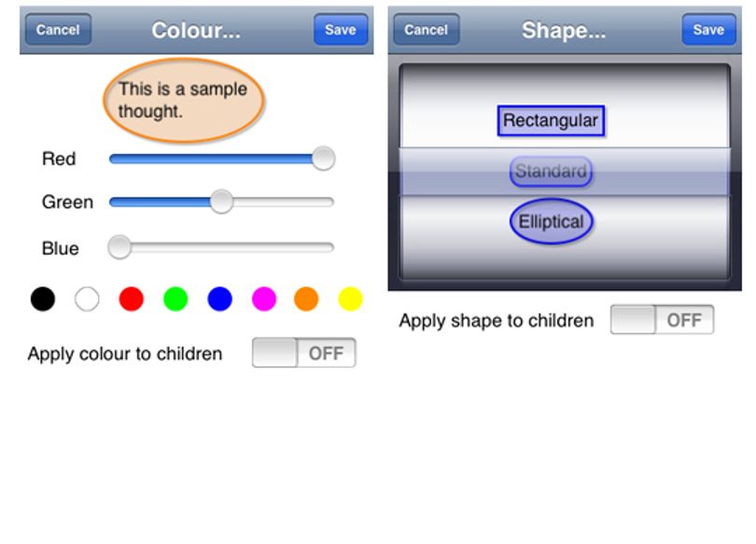Select the green colour swatch
Viewport: 756px width, 544px height.
pyautogui.click(x=175, y=299)
